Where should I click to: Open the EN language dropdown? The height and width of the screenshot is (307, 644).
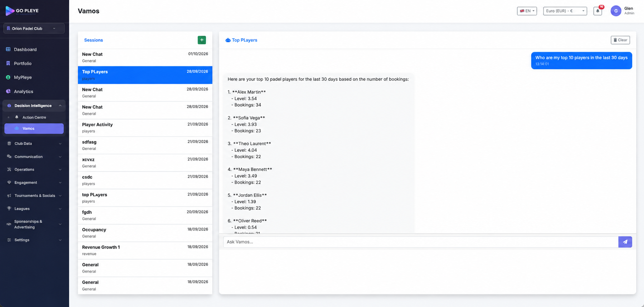tap(527, 11)
